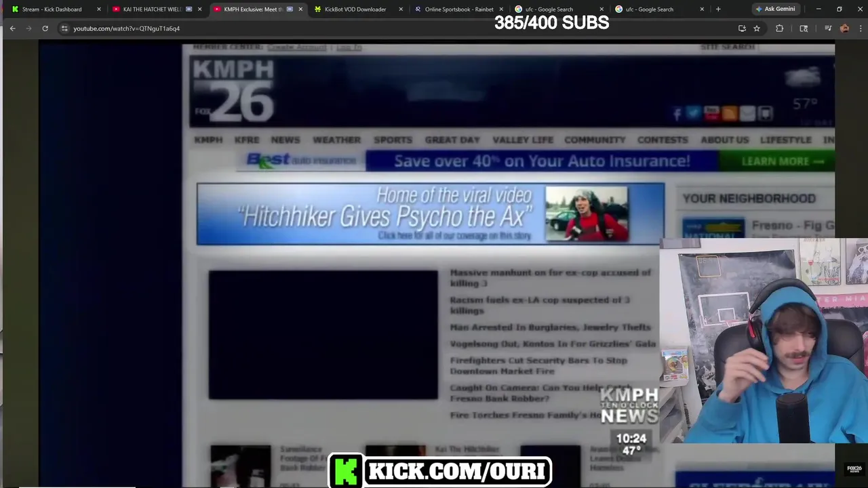Click LIFESTYLE in the KMPH navigation
The image size is (868, 488).
click(x=786, y=140)
